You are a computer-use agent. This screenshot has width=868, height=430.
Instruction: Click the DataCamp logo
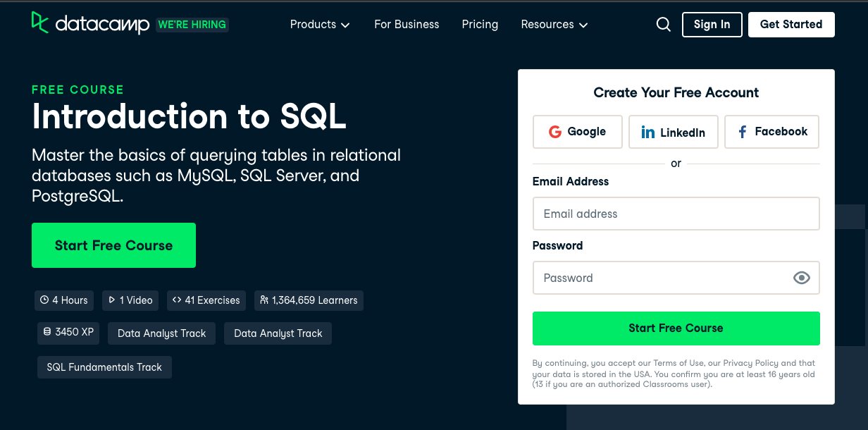90,23
